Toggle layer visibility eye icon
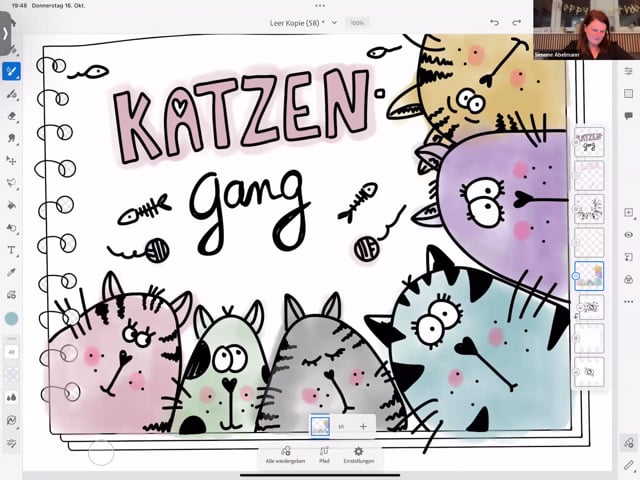This screenshot has height=480, width=640. click(629, 235)
